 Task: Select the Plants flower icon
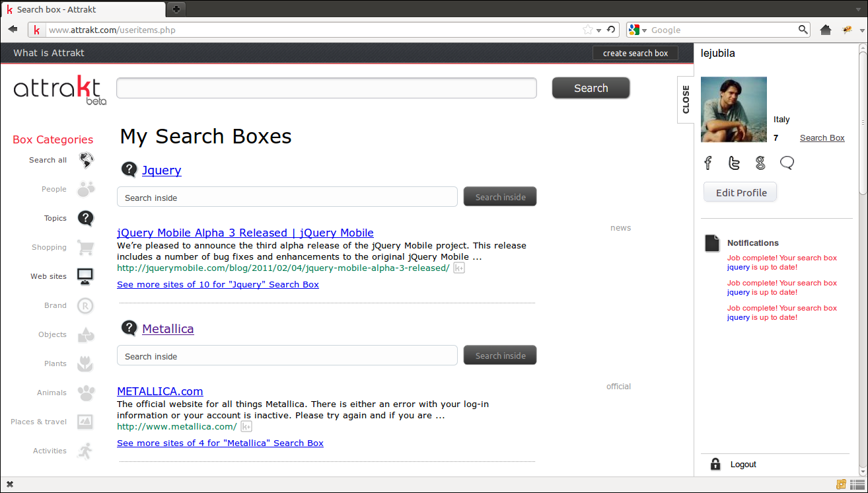85,363
